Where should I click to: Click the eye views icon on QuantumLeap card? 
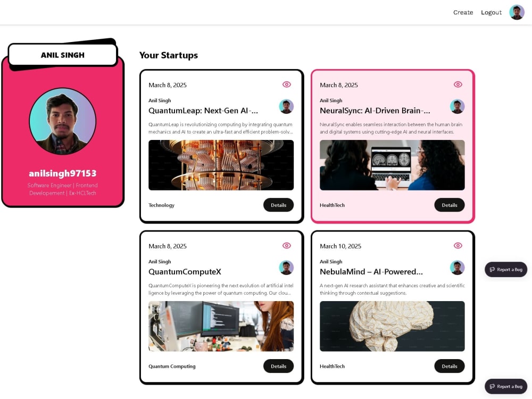point(287,85)
